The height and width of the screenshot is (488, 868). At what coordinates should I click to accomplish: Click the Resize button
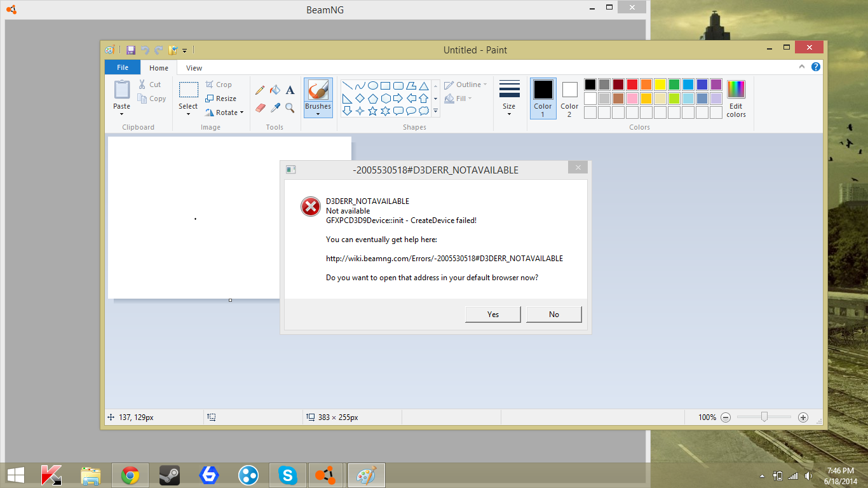point(220,98)
